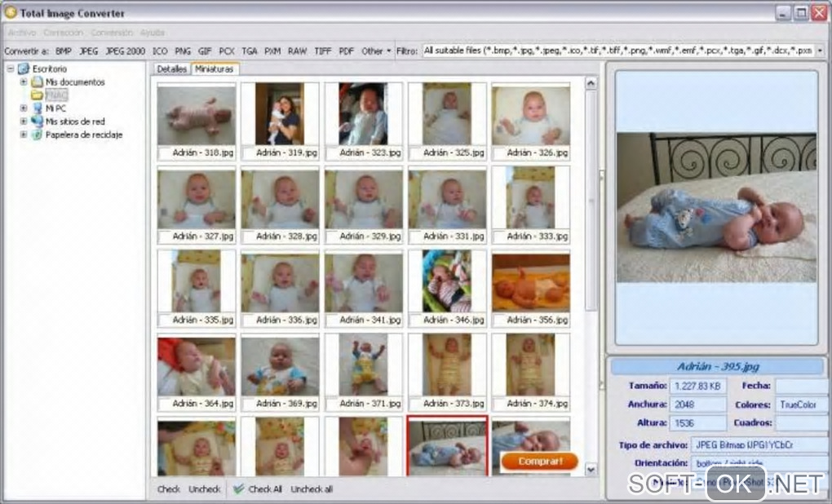This screenshot has width=832, height=504.
Task: Click the Anchura value 2048
Action: pyautogui.click(x=697, y=405)
